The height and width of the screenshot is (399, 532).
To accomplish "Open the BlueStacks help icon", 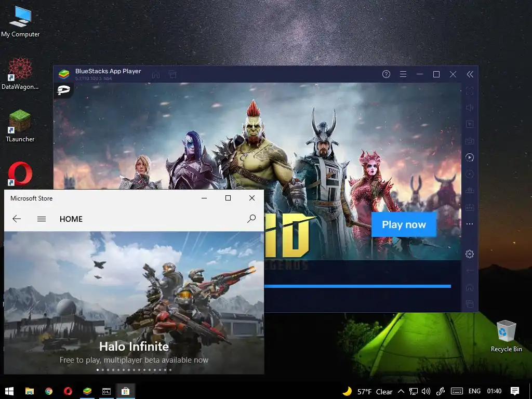I will click(386, 74).
